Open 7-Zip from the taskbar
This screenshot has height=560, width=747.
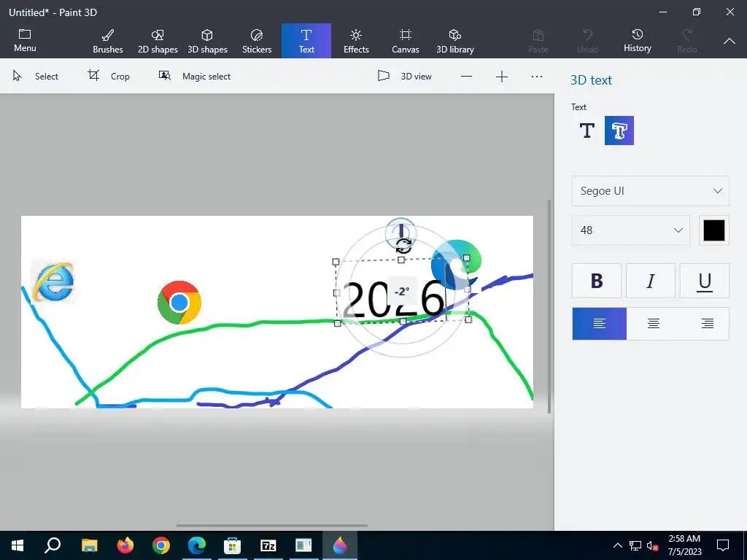pos(268,545)
